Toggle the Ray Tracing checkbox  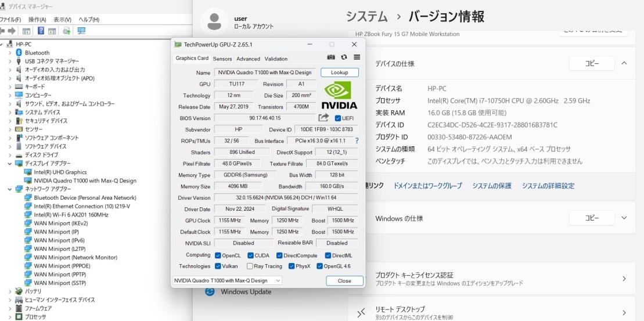tap(250, 266)
